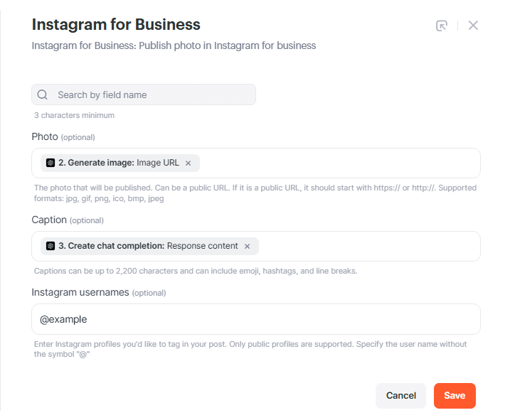Click the expand dialog arrow icon
This screenshot has height=420, width=510.
tap(442, 26)
